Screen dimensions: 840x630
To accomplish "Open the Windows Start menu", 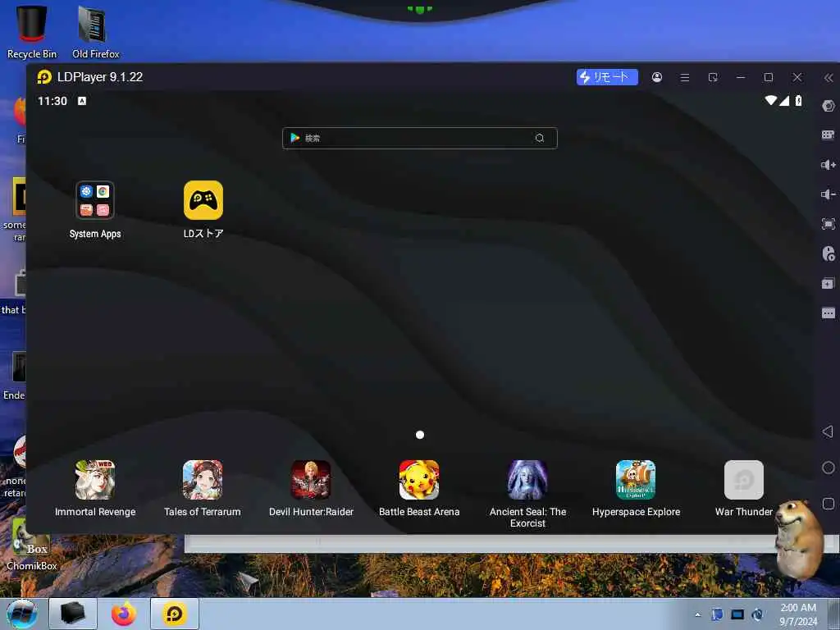I will (x=22, y=614).
